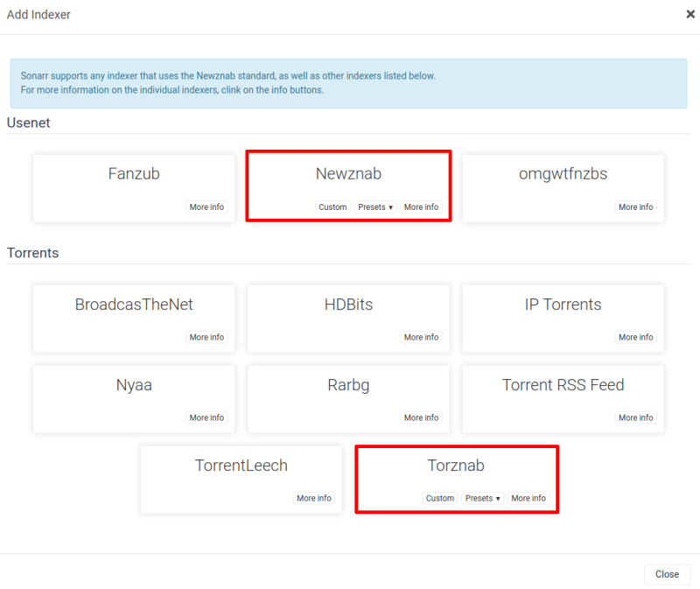
Task: Close the Add Indexer dialog with X
Action: (690, 14)
